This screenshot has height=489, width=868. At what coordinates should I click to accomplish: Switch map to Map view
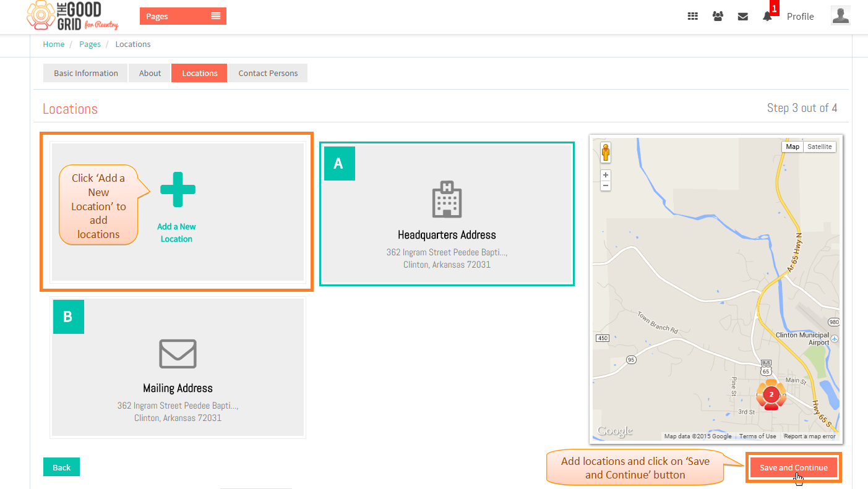(792, 147)
